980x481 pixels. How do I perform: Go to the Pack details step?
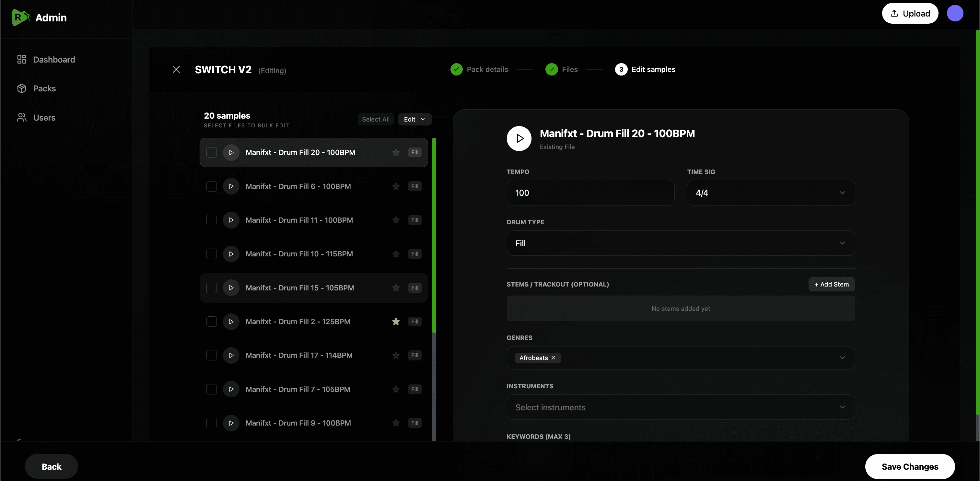click(x=479, y=69)
